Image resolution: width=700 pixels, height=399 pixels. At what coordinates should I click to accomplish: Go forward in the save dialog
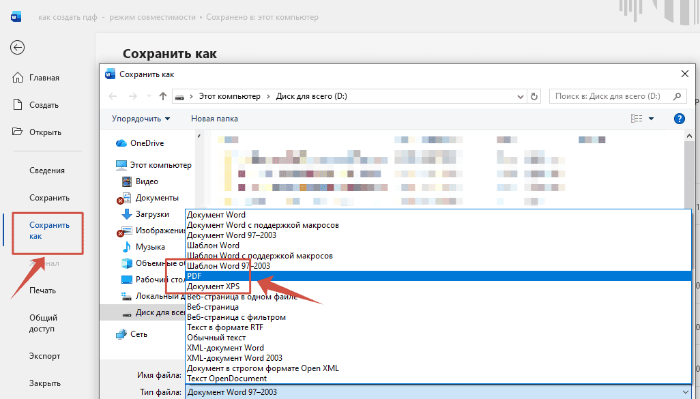tap(133, 96)
